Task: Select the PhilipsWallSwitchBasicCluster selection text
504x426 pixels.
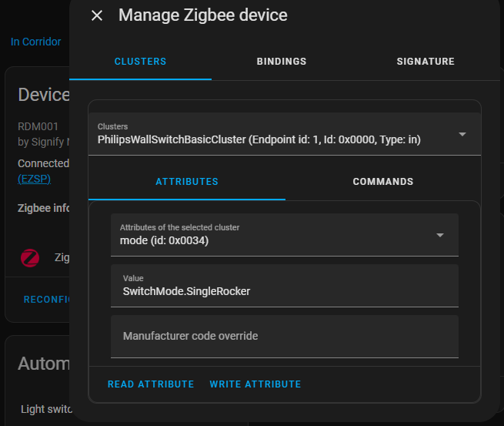Action: pyautogui.click(x=259, y=139)
